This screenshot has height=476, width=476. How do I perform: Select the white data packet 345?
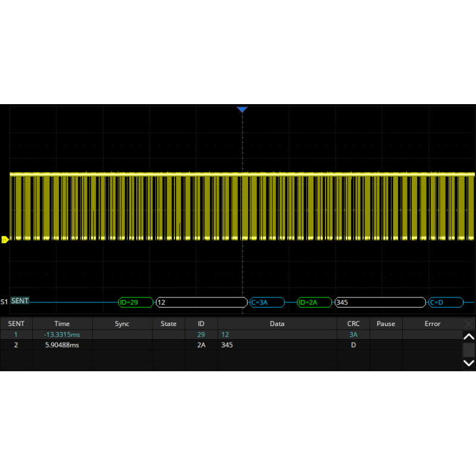(380, 302)
